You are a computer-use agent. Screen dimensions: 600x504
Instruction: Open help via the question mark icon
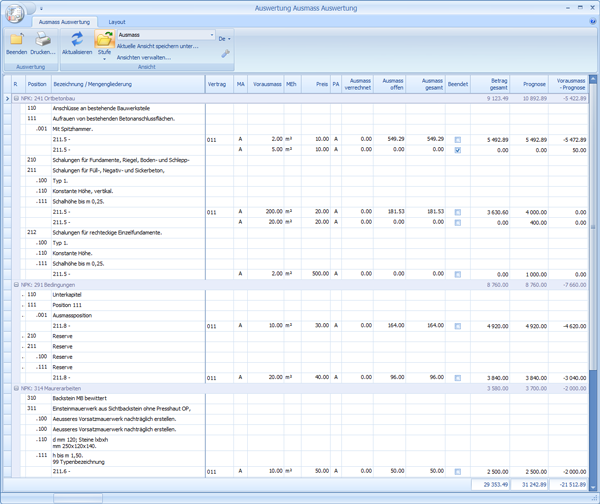[x=593, y=22]
